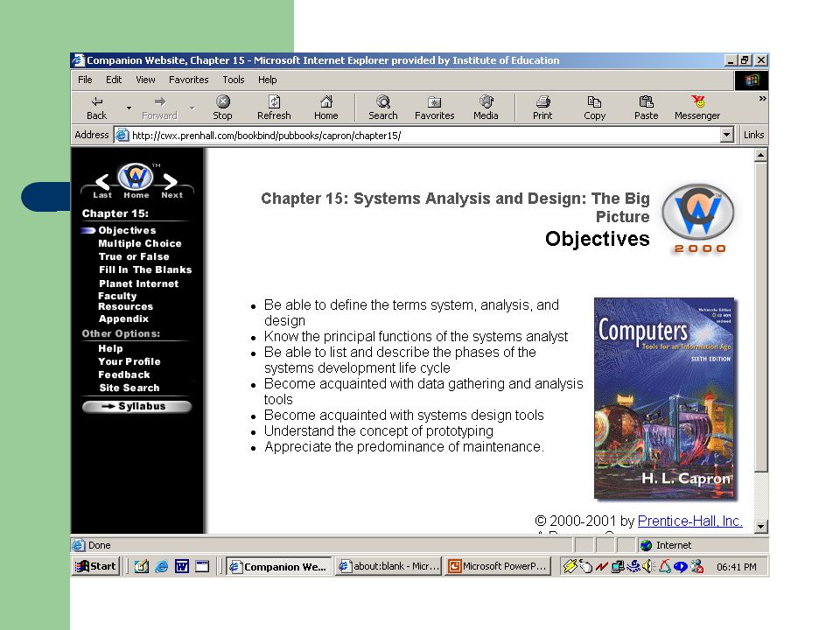Click the Paste toolbar icon
The image size is (840, 630).
click(x=647, y=101)
